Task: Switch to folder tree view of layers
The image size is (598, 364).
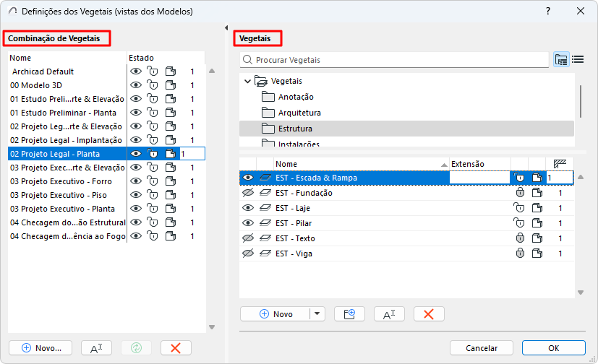Action: [x=561, y=60]
